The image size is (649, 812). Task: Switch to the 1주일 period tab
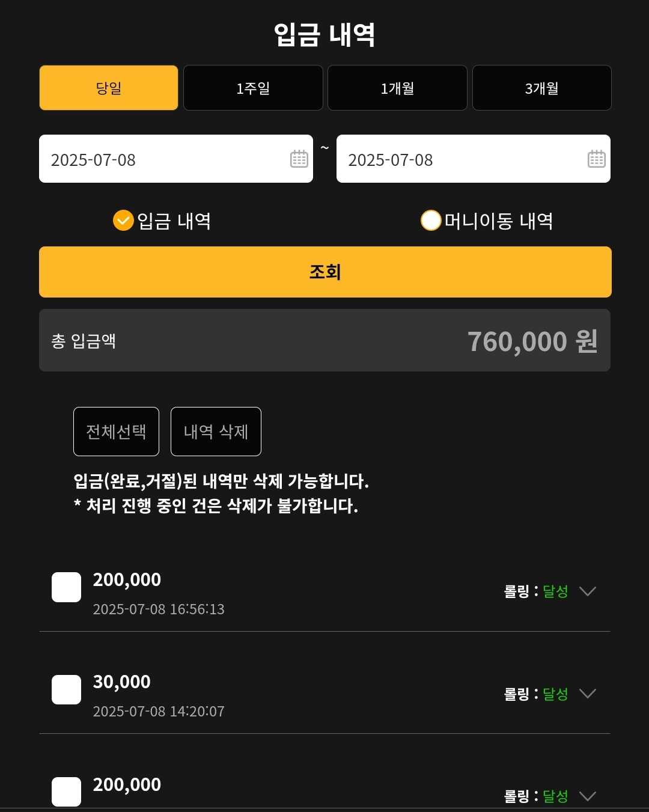[253, 88]
